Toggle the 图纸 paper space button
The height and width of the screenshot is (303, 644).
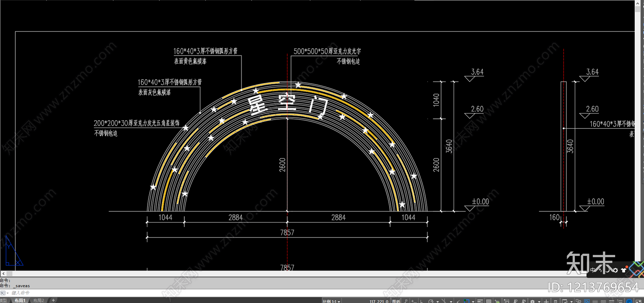coord(396,301)
